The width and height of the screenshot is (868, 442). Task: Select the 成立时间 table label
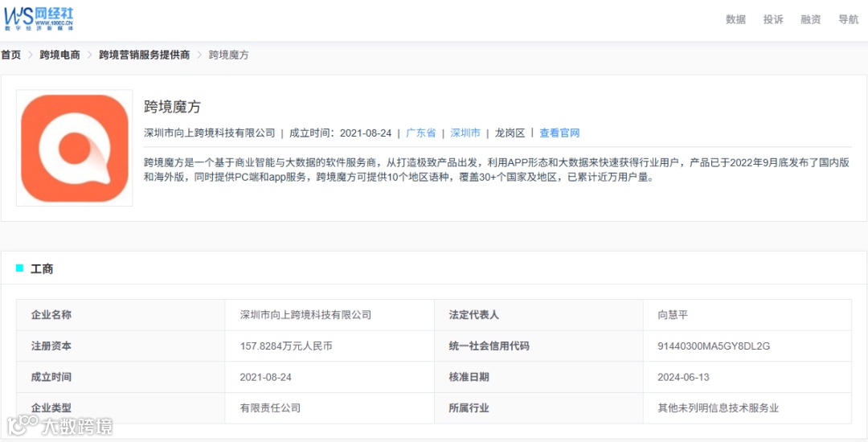point(51,377)
